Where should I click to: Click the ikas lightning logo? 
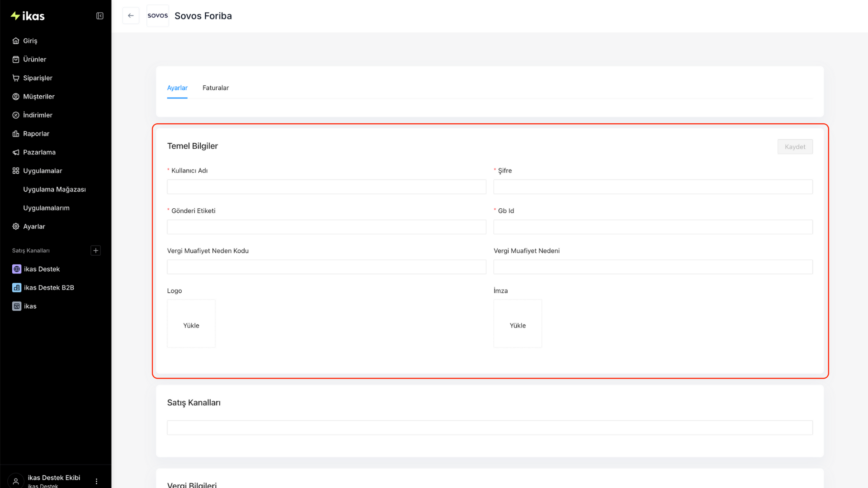point(28,16)
